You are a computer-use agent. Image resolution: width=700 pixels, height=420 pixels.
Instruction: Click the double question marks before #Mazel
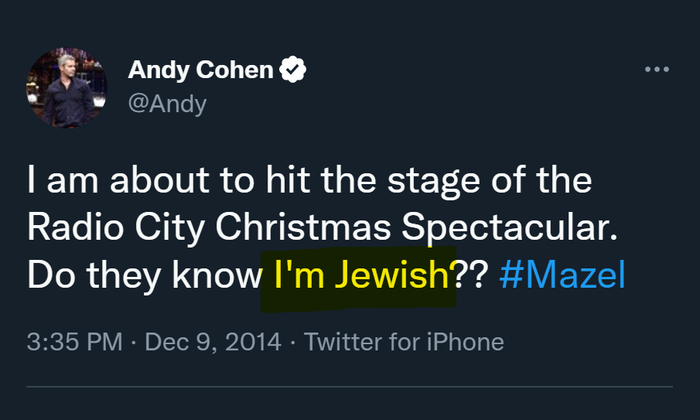tap(469, 275)
